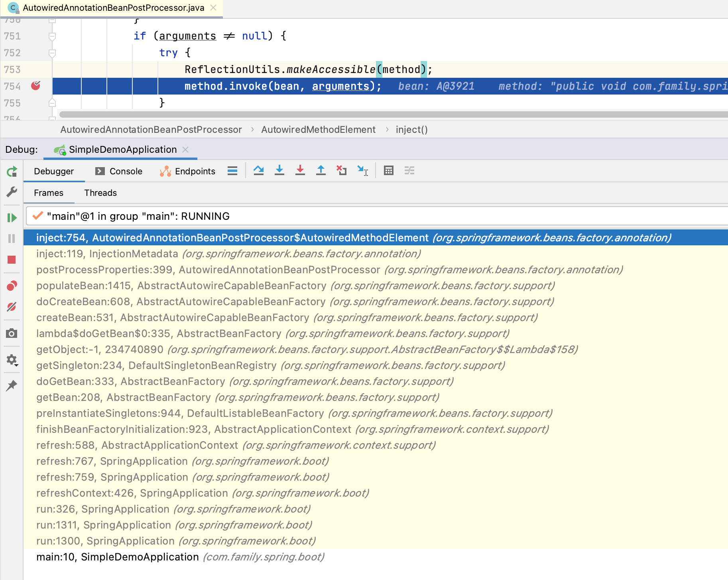728x580 pixels.
Task: Click the Run to Cursor icon
Action: coord(363,171)
